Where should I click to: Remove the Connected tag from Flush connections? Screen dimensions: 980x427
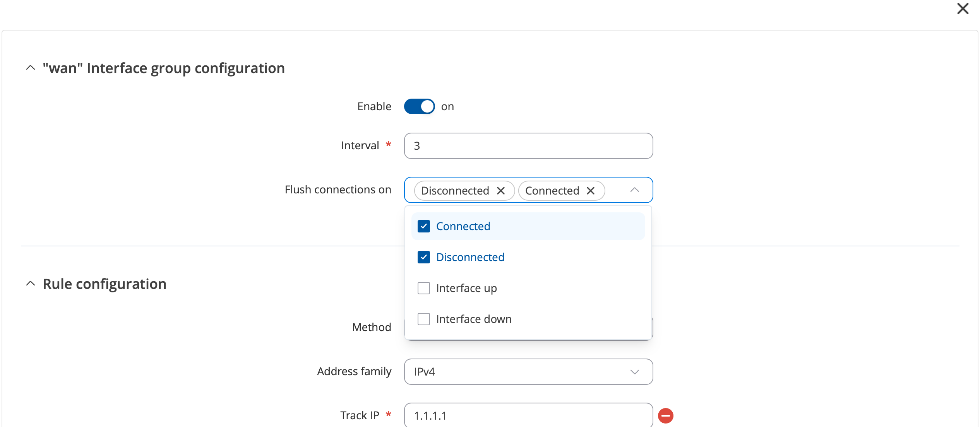tap(590, 191)
